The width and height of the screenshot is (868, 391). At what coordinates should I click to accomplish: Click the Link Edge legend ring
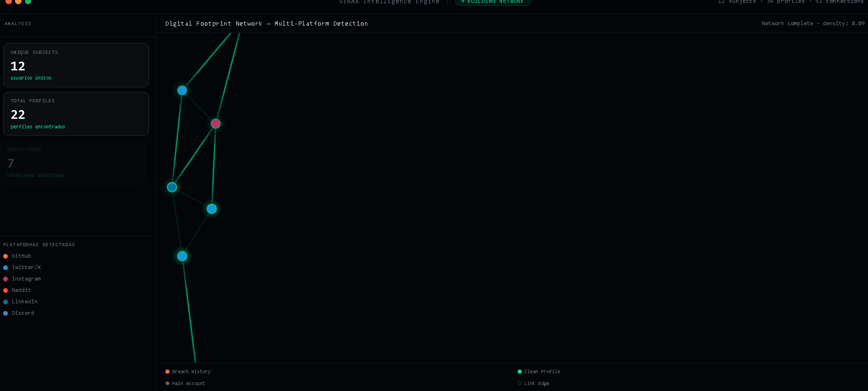coord(519,384)
